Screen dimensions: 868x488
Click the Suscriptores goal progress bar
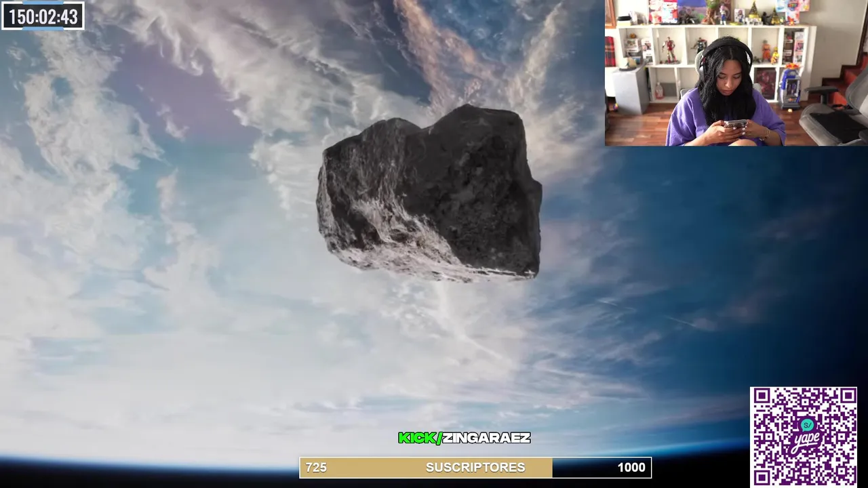pyautogui.click(x=475, y=467)
